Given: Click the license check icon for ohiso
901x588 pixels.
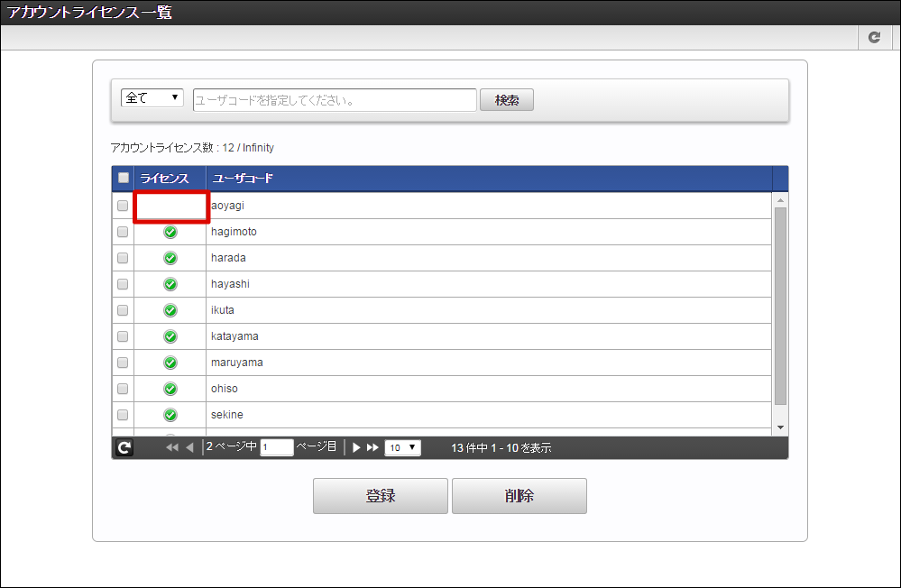Looking at the screenshot, I should [170, 389].
